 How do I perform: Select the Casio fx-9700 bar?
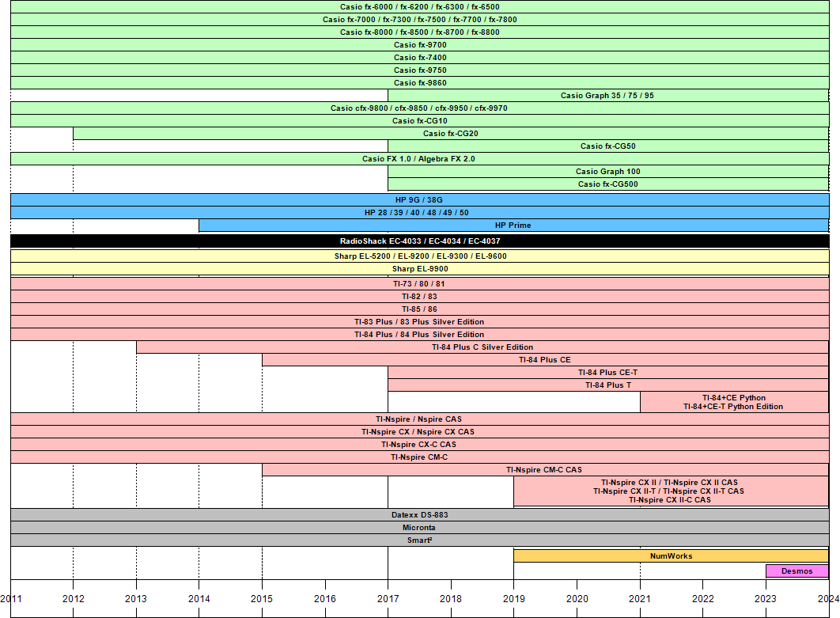click(420, 45)
